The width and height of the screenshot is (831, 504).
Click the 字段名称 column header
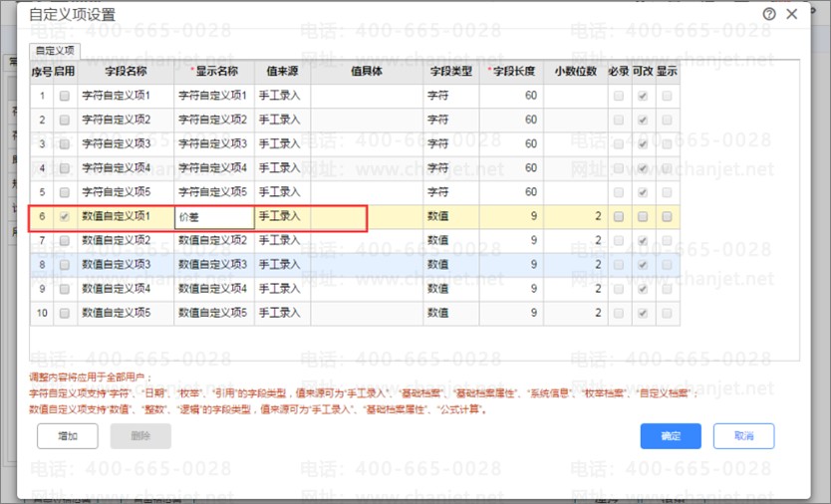tap(126, 72)
